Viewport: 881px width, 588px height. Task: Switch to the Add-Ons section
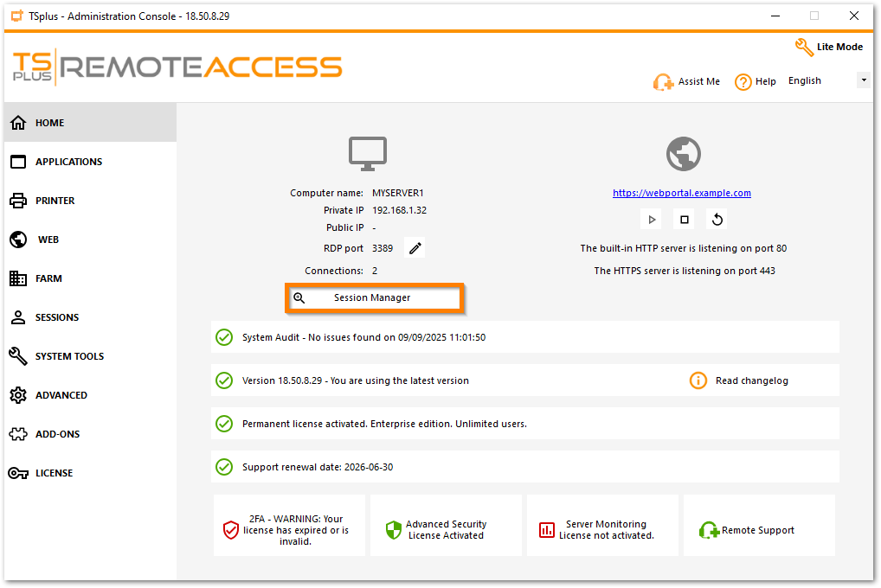pyautogui.click(x=58, y=434)
